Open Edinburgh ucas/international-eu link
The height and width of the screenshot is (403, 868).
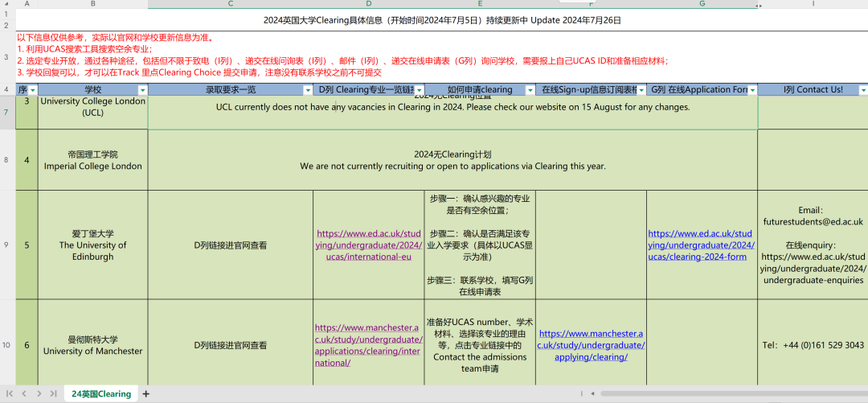coord(369,245)
